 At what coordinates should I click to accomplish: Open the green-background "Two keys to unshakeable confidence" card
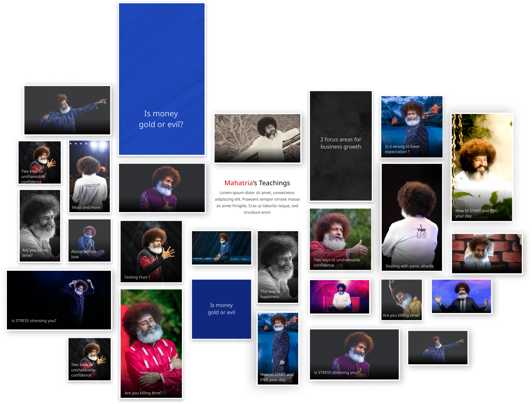(x=340, y=239)
